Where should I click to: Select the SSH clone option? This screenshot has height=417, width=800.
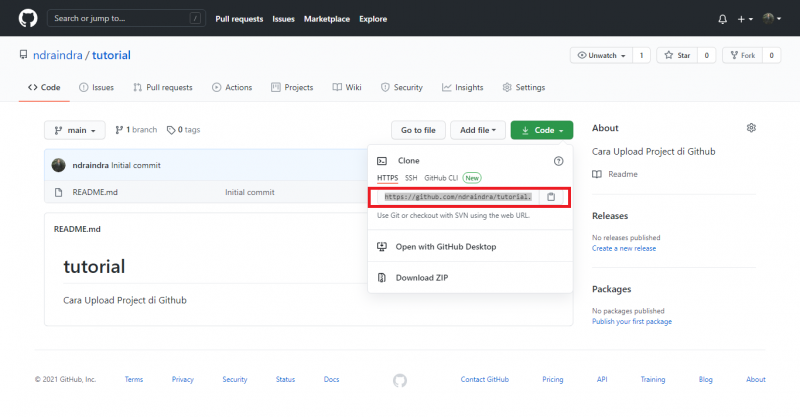click(411, 178)
